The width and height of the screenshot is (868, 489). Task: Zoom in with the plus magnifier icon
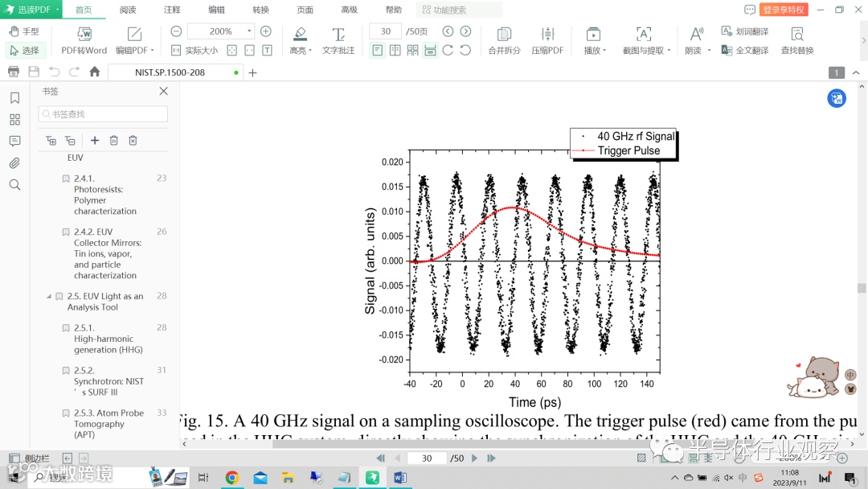point(266,31)
